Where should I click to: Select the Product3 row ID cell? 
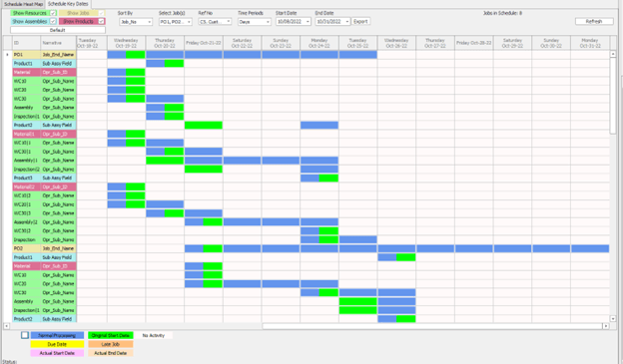tap(26, 179)
